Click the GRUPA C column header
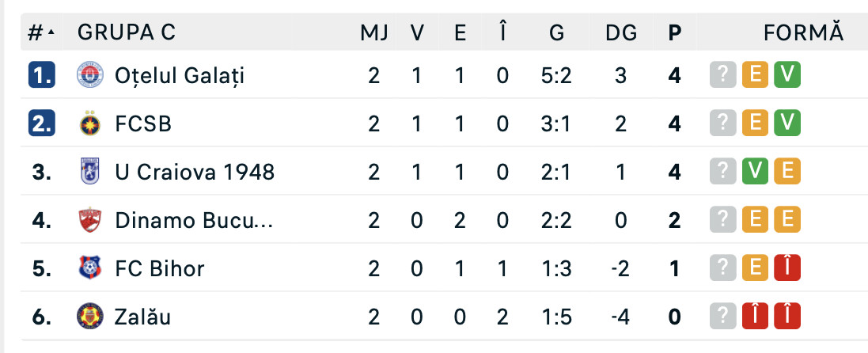 pos(127,32)
